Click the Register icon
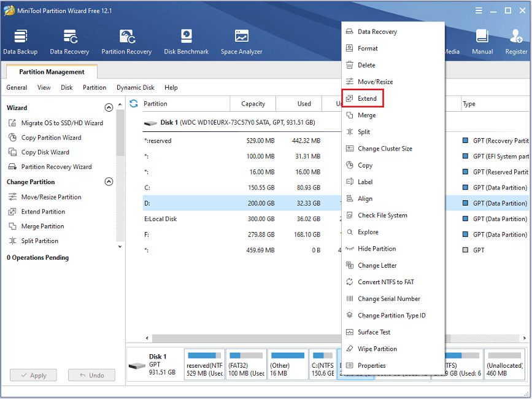 pos(516,42)
